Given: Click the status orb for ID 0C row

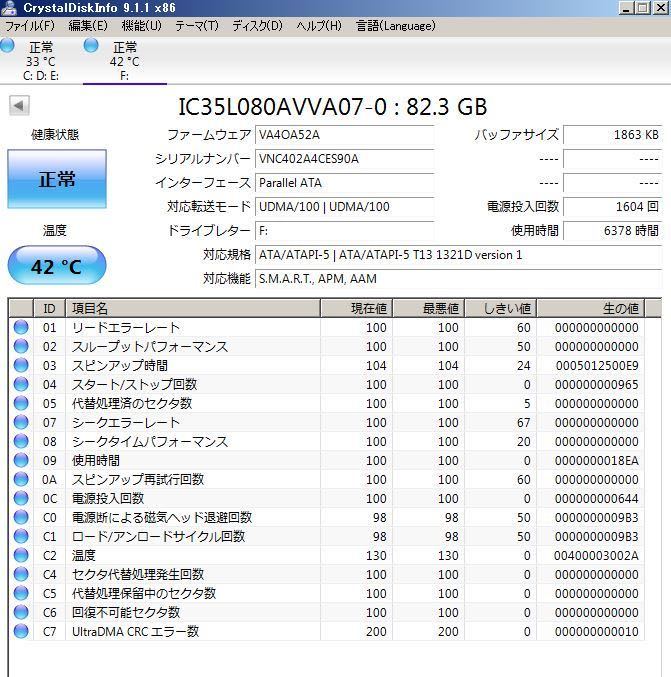Looking at the screenshot, I should 21,498.
